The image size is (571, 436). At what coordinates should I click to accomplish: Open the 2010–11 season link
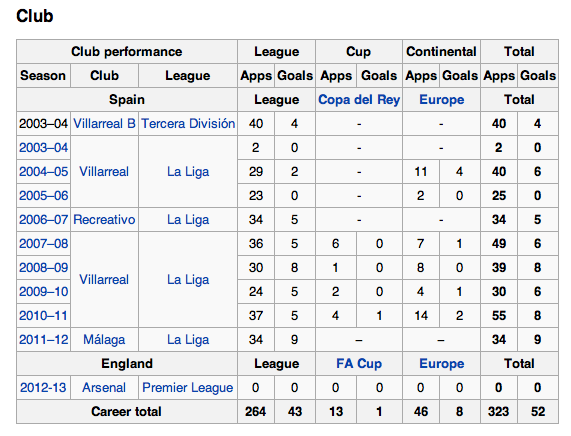[x=44, y=316]
